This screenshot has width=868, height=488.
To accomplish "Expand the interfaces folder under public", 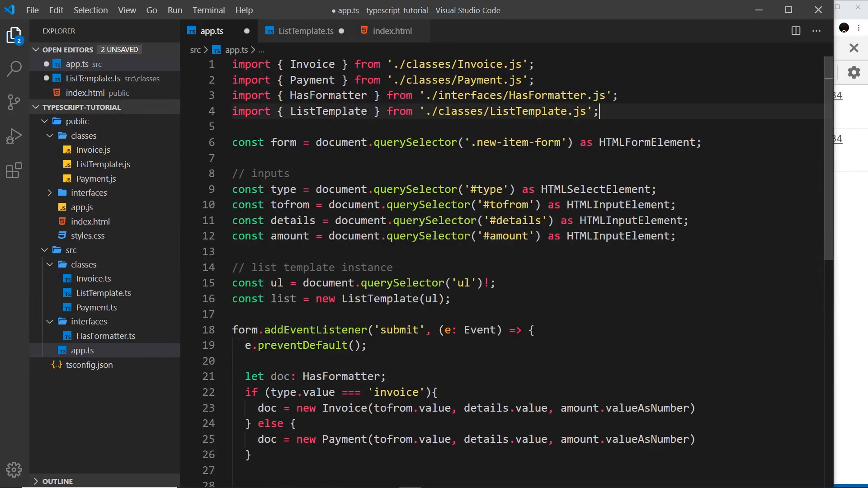I will click(50, 193).
